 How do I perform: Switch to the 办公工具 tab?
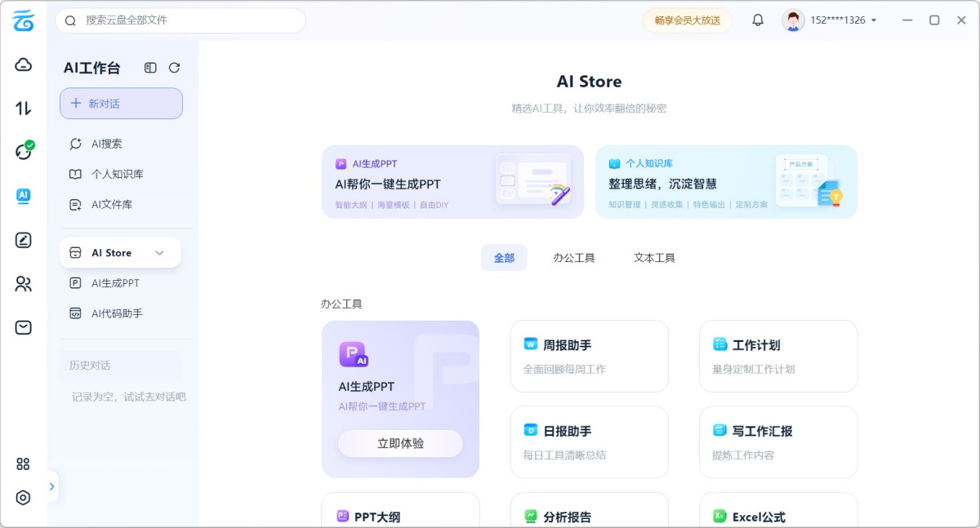pos(574,257)
